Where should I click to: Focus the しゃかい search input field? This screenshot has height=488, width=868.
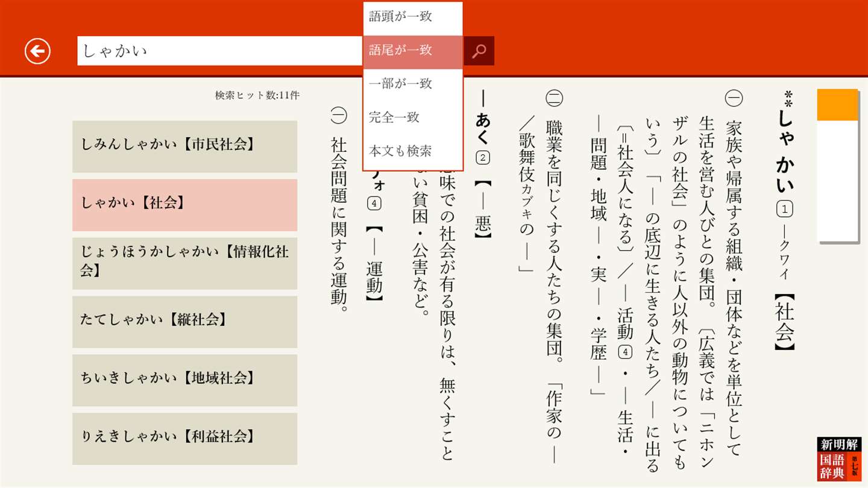point(219,51)
